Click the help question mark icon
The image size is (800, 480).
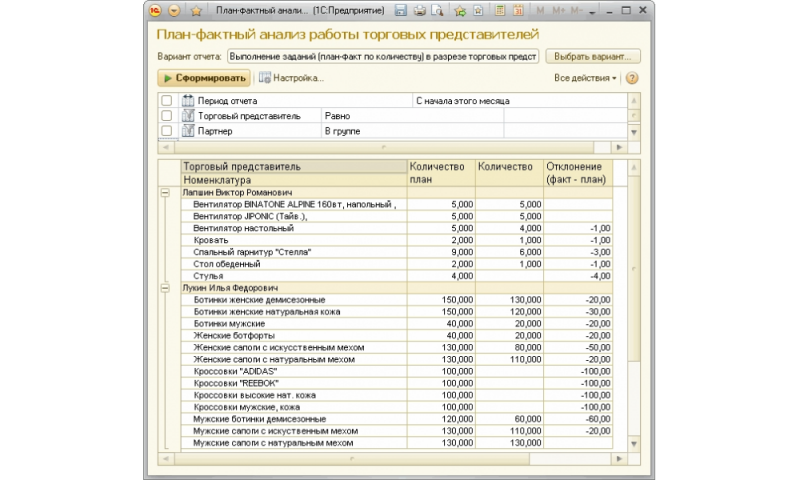click(x=632, y=78)
